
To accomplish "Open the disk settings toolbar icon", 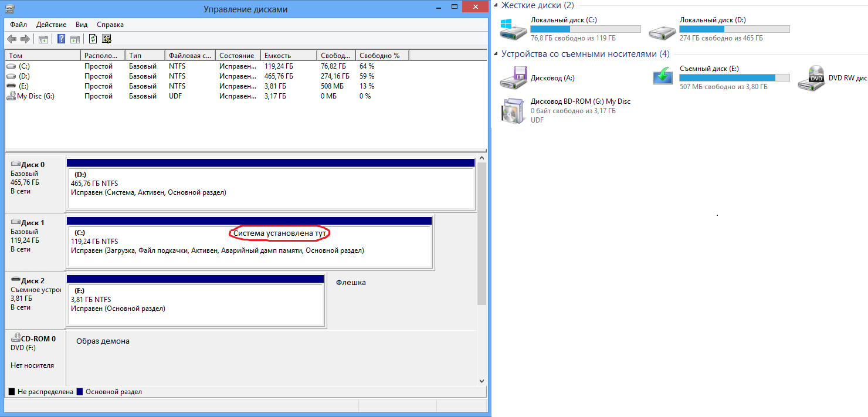I will (107, 39).
